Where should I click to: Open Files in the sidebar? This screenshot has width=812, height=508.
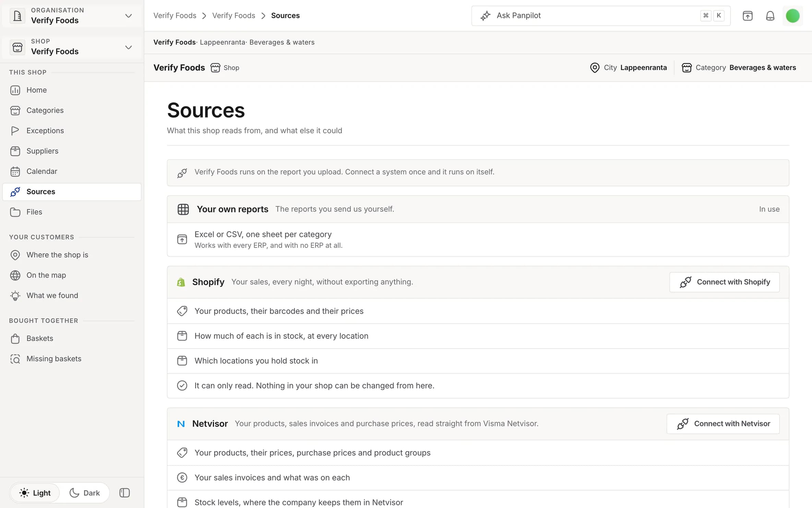click(72, 212)
